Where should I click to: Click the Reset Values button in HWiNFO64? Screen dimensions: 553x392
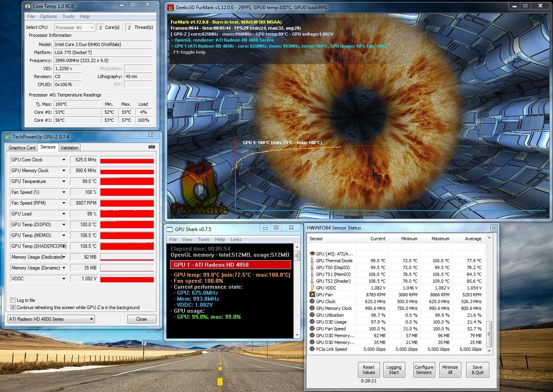(368, 370)
